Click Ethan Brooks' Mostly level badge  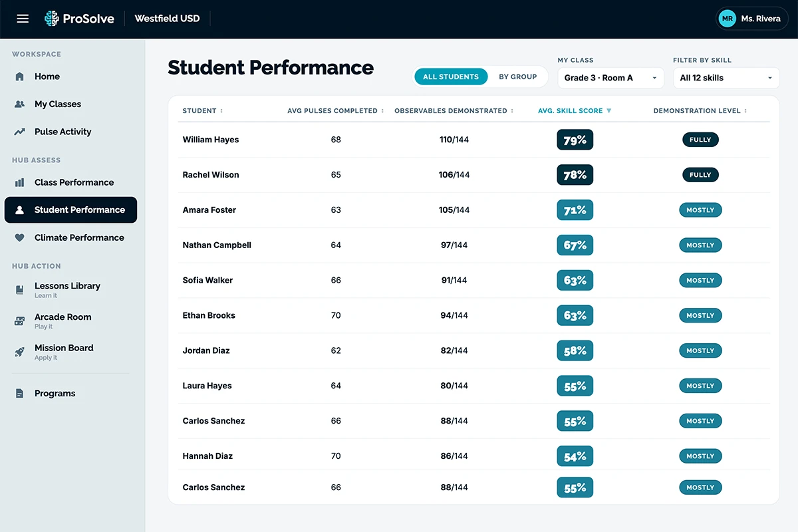tap(700, 315)
